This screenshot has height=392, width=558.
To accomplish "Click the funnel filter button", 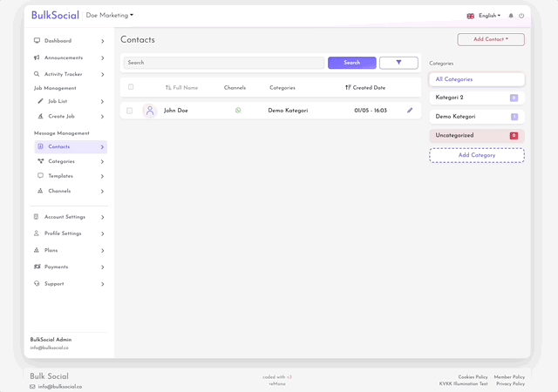I will tap(398, 63).
